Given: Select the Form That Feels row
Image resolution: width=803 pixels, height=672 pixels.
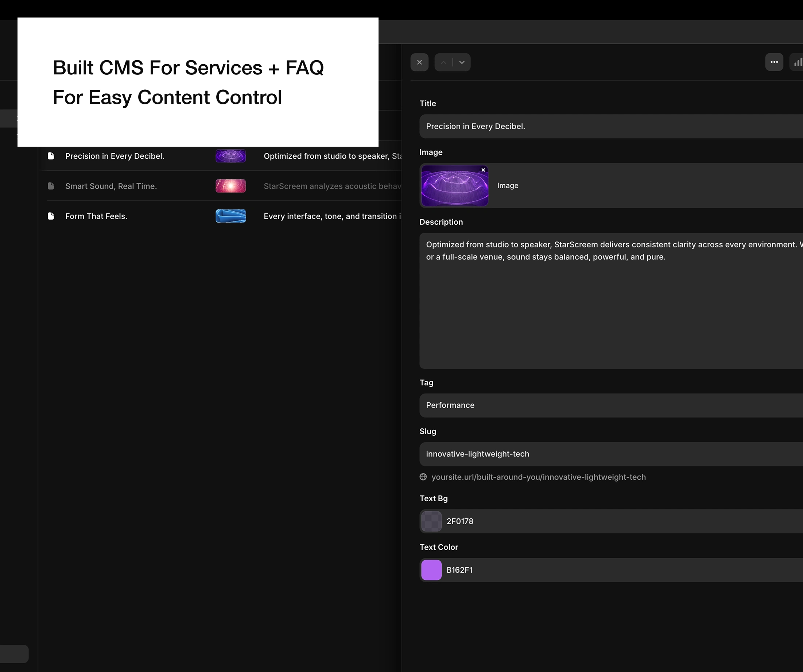Looking at the screenshot, I should click(x=96, y=216).
